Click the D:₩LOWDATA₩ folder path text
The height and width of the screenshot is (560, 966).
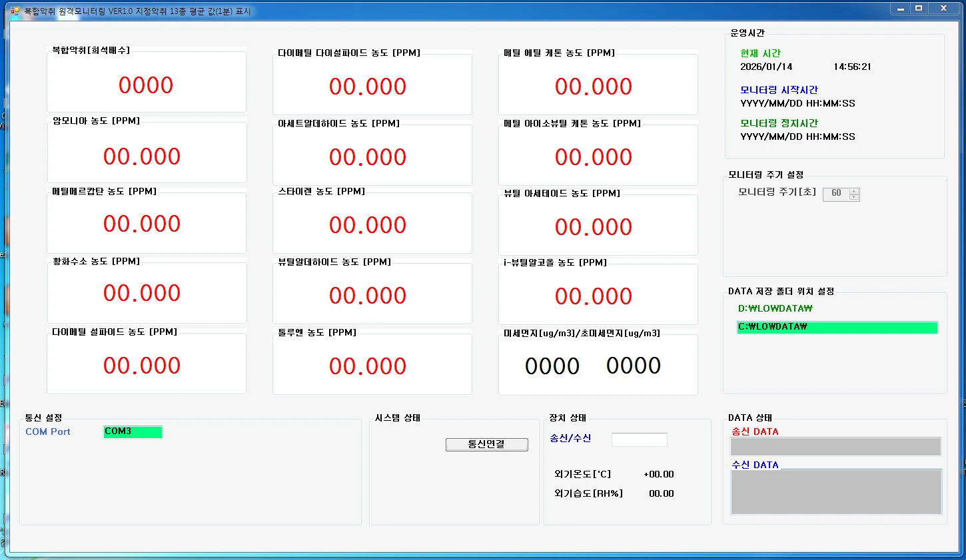click(775, 308)
